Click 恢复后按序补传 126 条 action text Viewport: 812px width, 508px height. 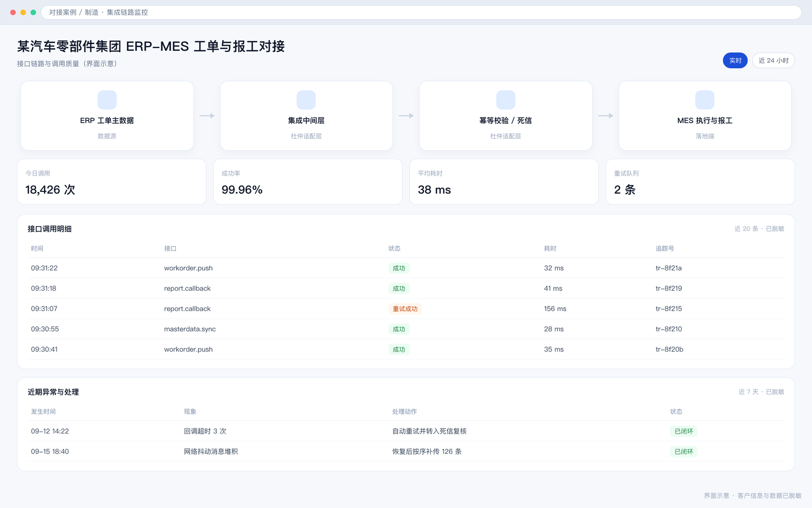[x=427, y=452]
